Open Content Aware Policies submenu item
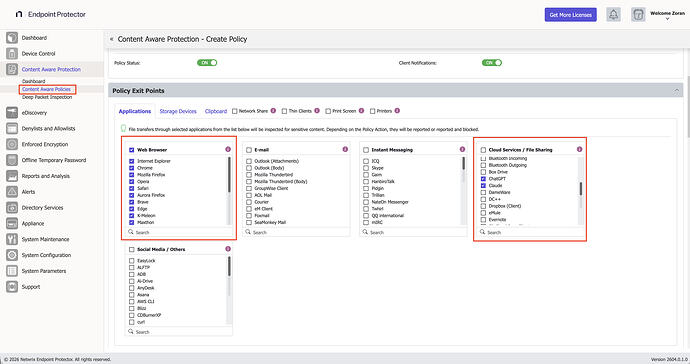 click(x=46, y=89)
